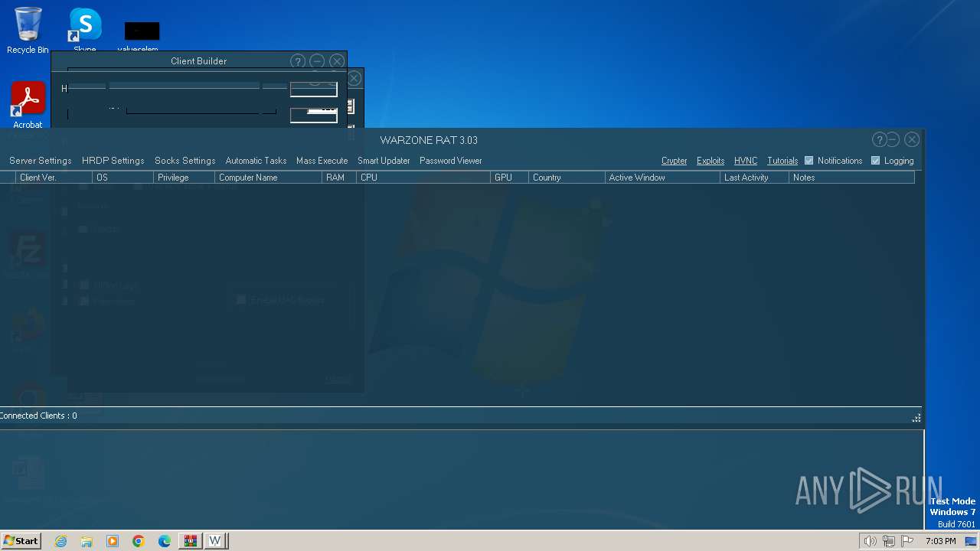The image size is (980, 551).
Task: Click Client Builder input box beside H label
Action: click(313, 90)
